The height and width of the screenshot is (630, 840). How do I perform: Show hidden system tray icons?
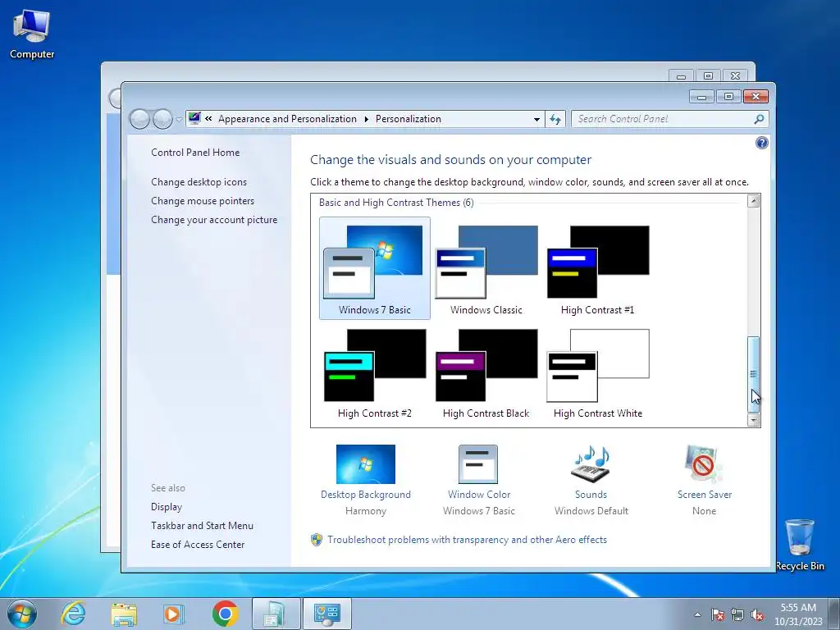[697, 614]
